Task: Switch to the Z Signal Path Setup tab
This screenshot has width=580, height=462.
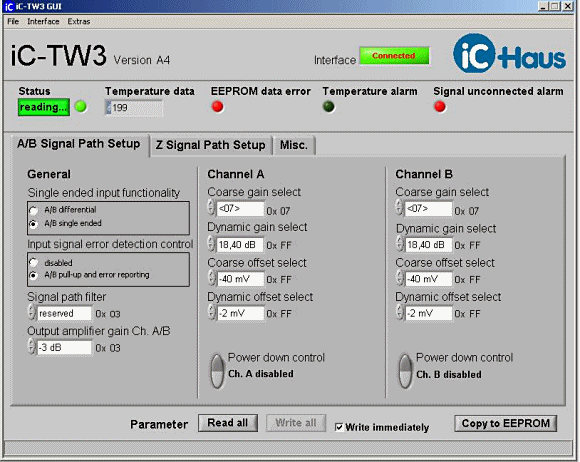Action: click(x=210, y=145)
